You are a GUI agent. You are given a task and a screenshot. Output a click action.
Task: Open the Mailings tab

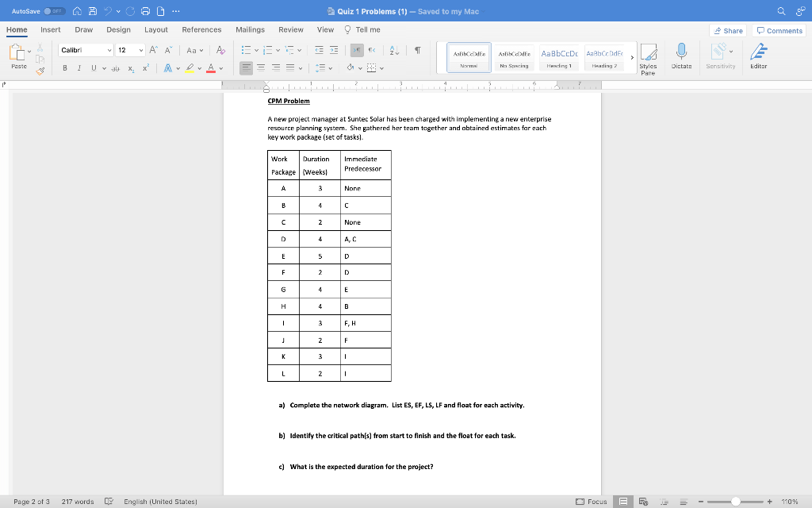click(250, 29)
